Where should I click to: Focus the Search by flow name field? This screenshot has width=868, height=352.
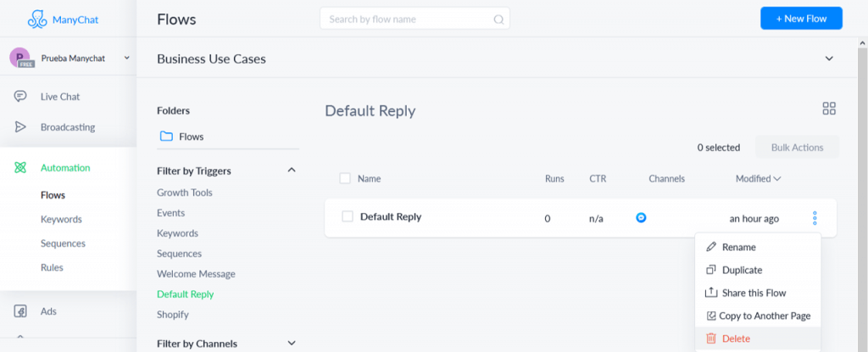(x=415, y=19)
